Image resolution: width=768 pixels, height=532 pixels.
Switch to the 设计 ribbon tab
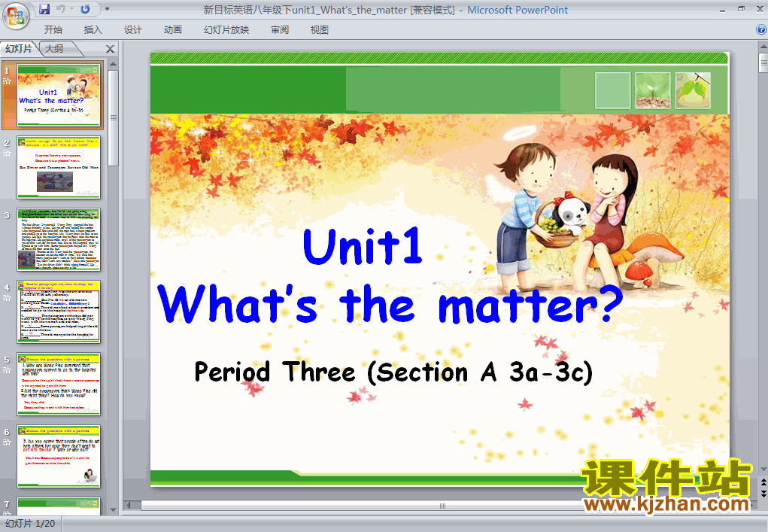pyautogui.click(x=132, y=30)
